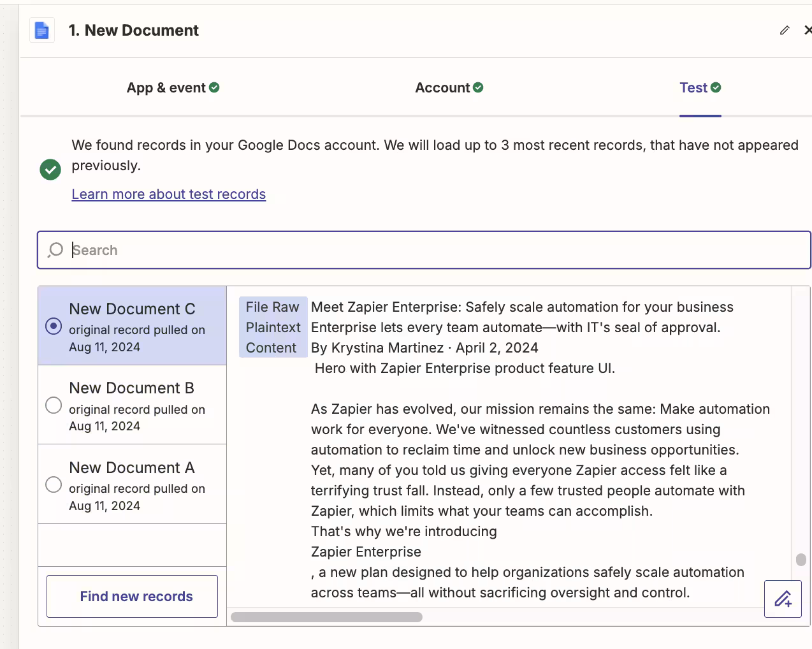Screen dimensions: 812x649
Task: Select New Document B radio button
Action: coord(54,405)
